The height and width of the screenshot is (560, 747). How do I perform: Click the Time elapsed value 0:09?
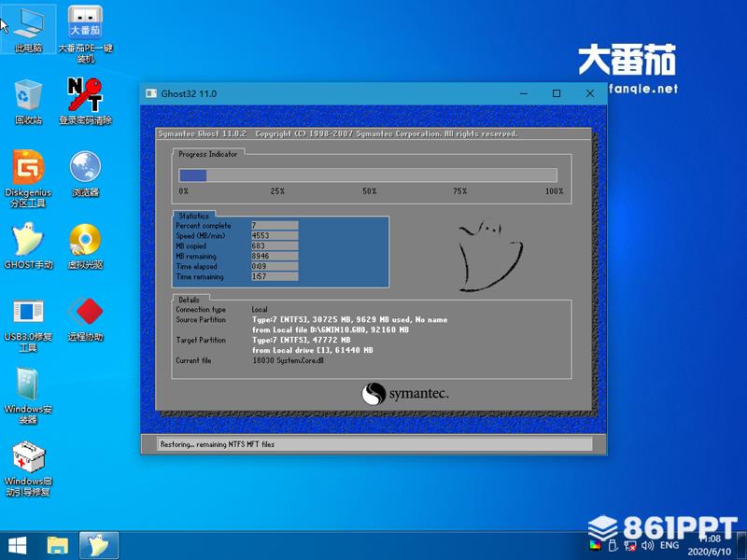tap(275, 266)
